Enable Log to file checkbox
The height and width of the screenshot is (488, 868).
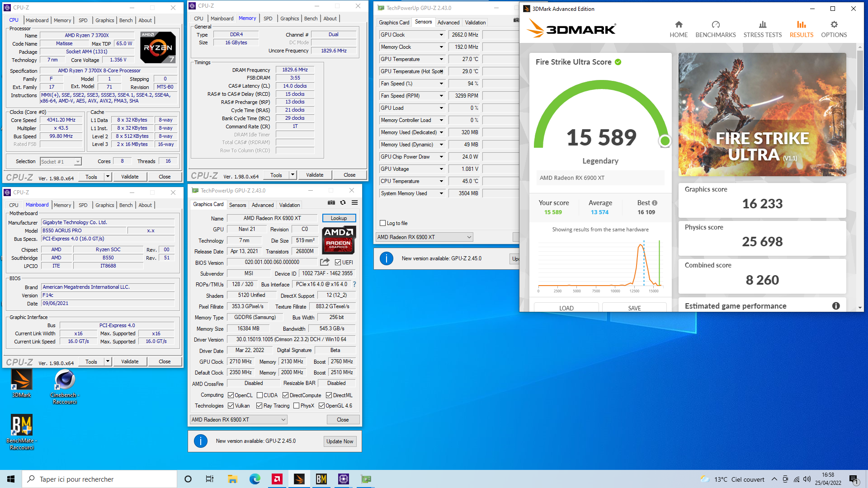[x=383, y=223]
